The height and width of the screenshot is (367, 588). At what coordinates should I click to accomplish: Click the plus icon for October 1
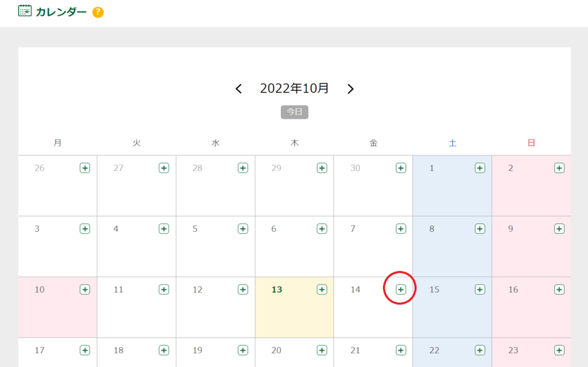click(x=480, y=168)
